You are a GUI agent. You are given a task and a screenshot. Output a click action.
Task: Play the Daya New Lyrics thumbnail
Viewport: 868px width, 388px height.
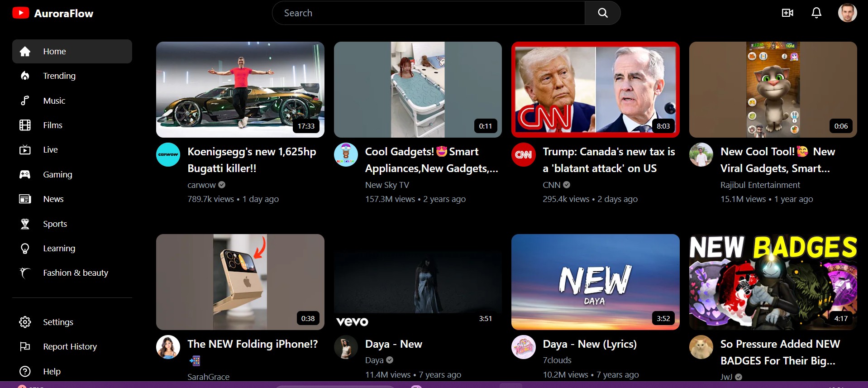coord(596,282)
